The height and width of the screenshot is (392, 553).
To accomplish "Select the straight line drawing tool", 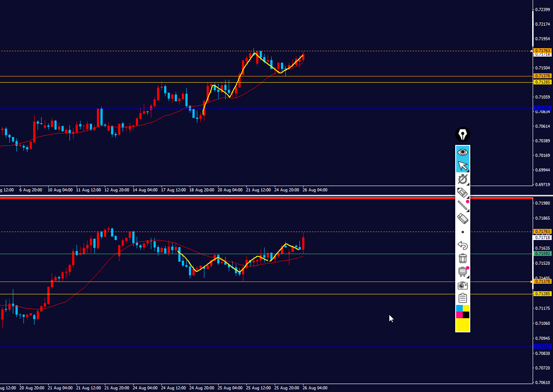I will point(463,206).
